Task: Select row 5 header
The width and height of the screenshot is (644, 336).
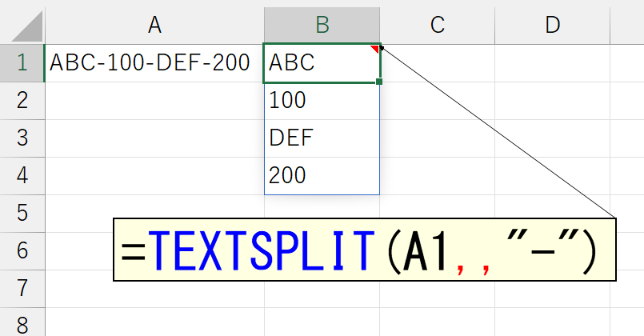Action: tap(22, 213)
